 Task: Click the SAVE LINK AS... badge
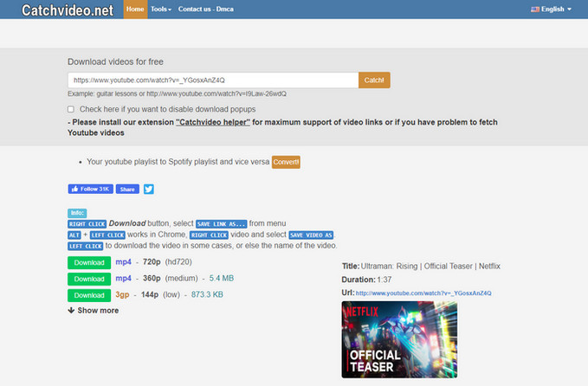coord(221,224)
